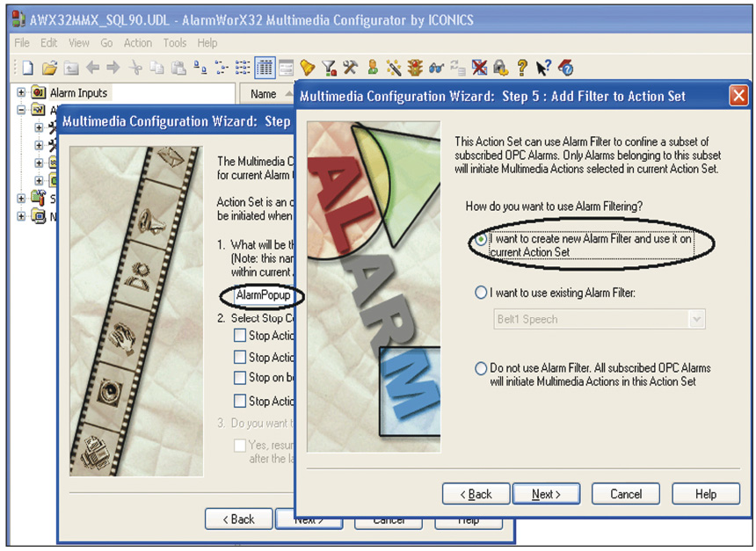Expand the third child node of the tree branch

39,163
